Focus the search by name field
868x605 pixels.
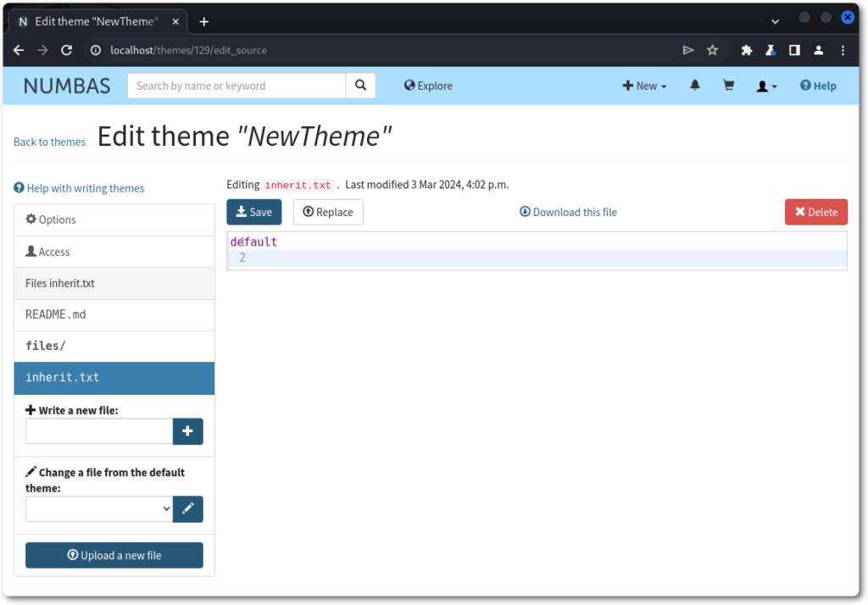236,86
